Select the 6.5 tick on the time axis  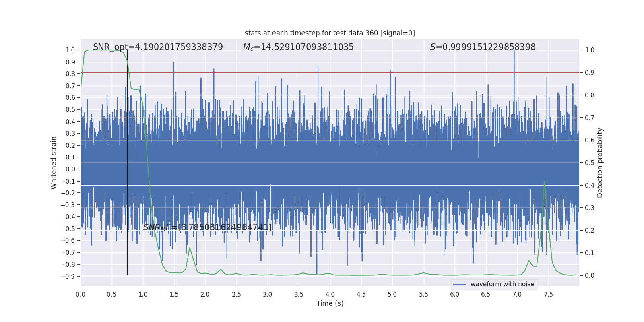486,295
